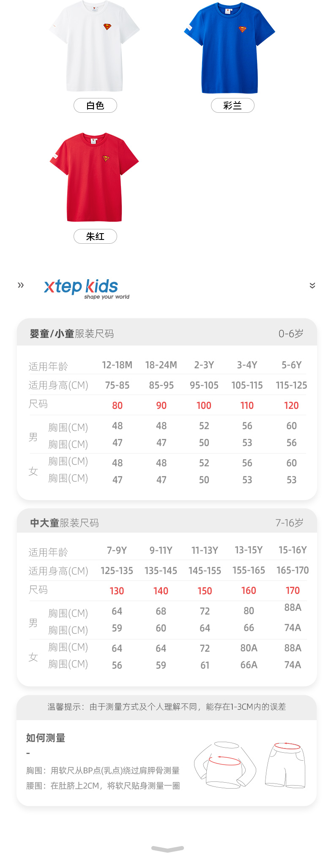Click the chest measurement sweater illustration
334x868 pixels.
coord(225,765)
